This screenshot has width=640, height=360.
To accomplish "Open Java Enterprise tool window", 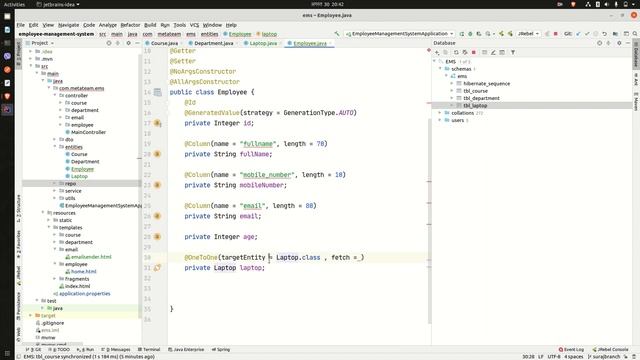I will [186, 349].
